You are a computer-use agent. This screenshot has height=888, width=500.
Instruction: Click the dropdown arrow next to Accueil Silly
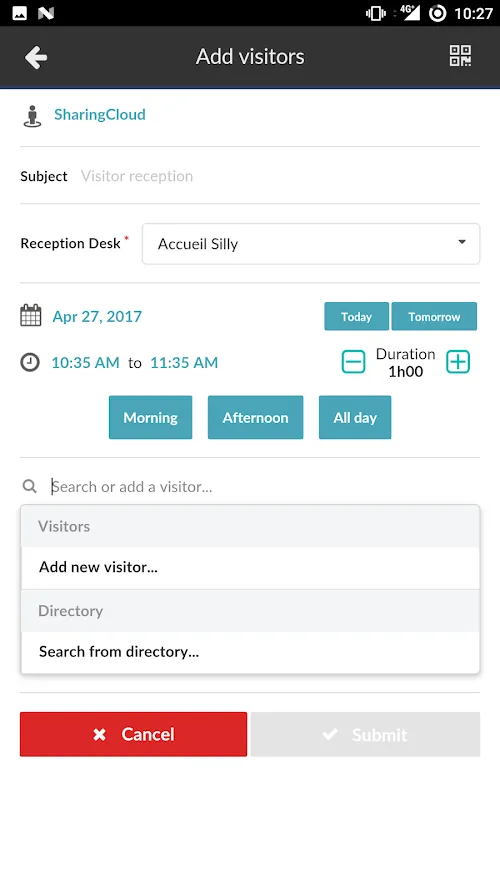pos(462,242)
